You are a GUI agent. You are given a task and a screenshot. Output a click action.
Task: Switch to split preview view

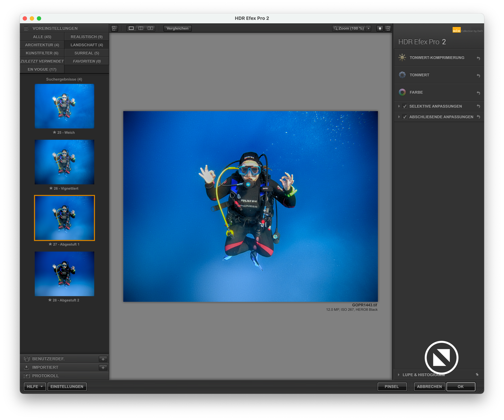(x=141, y=28)
